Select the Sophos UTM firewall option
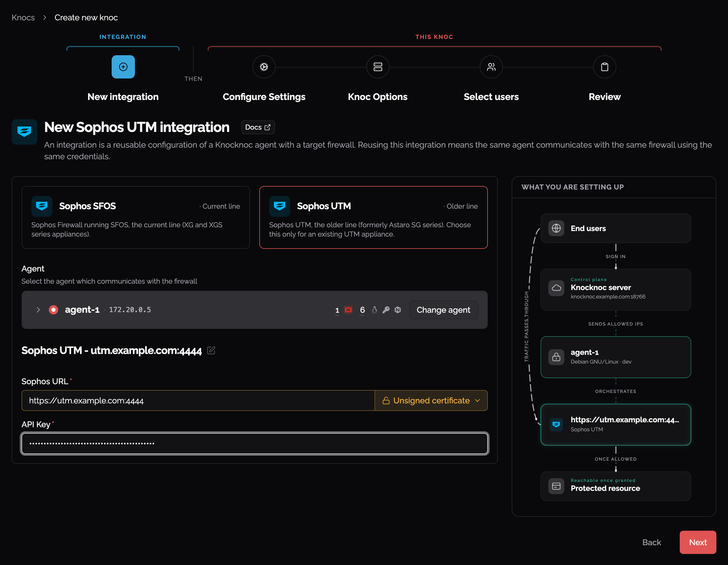728x565 pixels. (373, 217)
